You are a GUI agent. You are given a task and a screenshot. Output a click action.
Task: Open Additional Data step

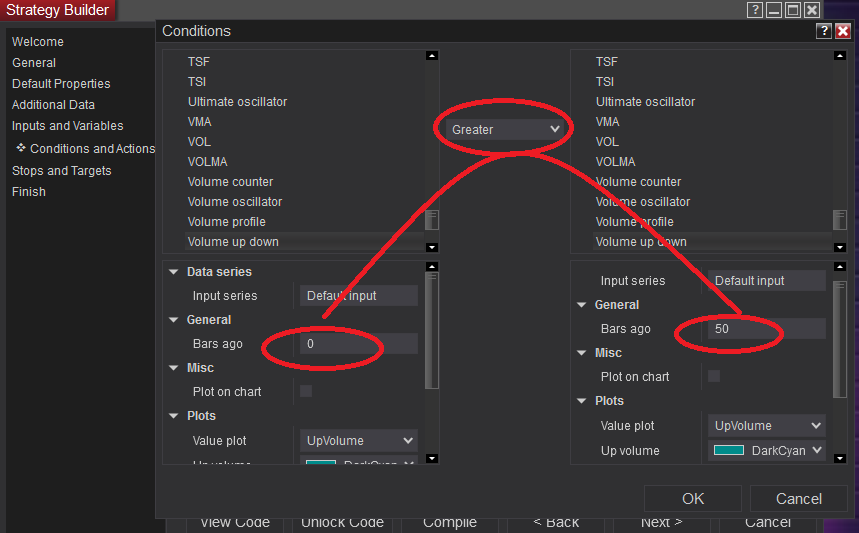53,105
